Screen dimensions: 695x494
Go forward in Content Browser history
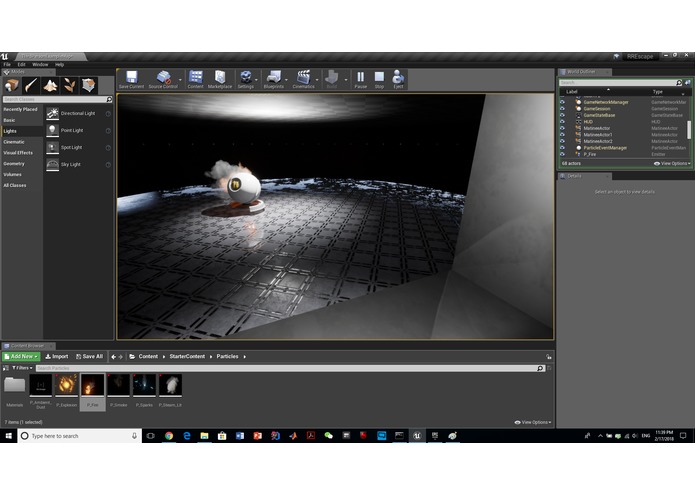120,357
